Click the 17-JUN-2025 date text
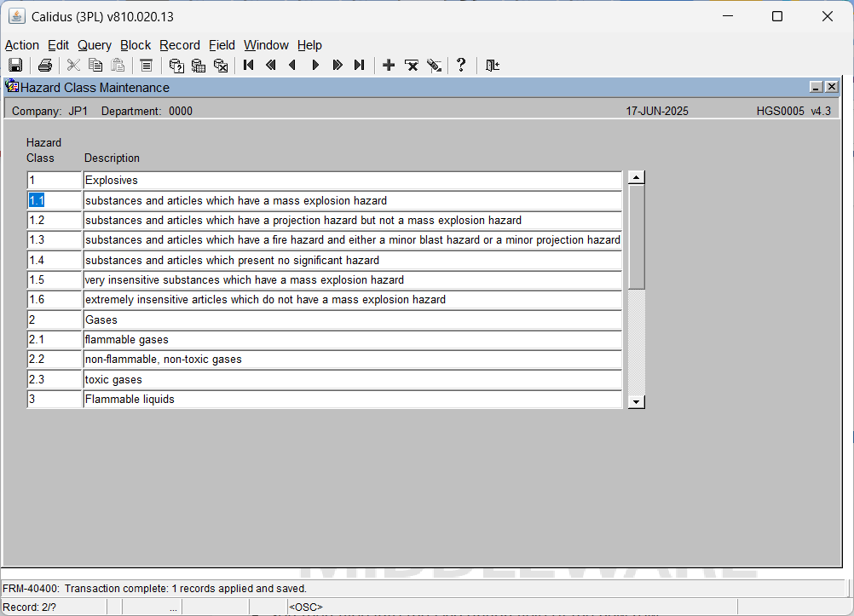The width and height of the screenshot is (854, 616). click(x=657, y=111)
